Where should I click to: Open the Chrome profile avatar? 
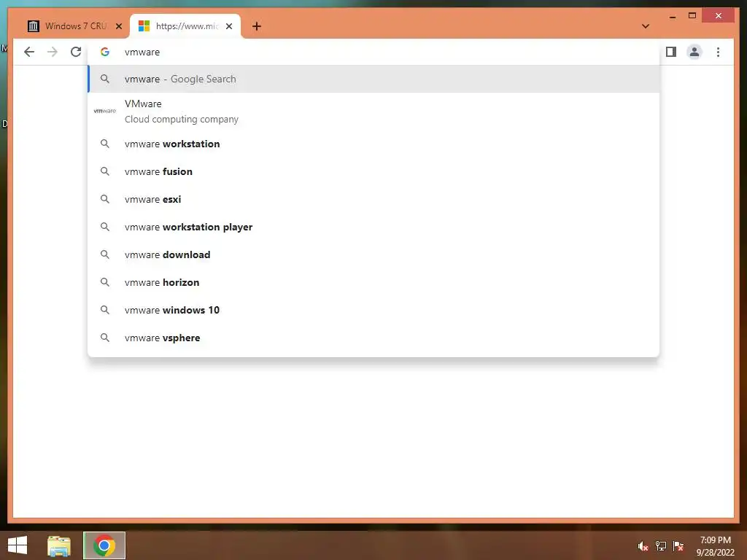694,52
